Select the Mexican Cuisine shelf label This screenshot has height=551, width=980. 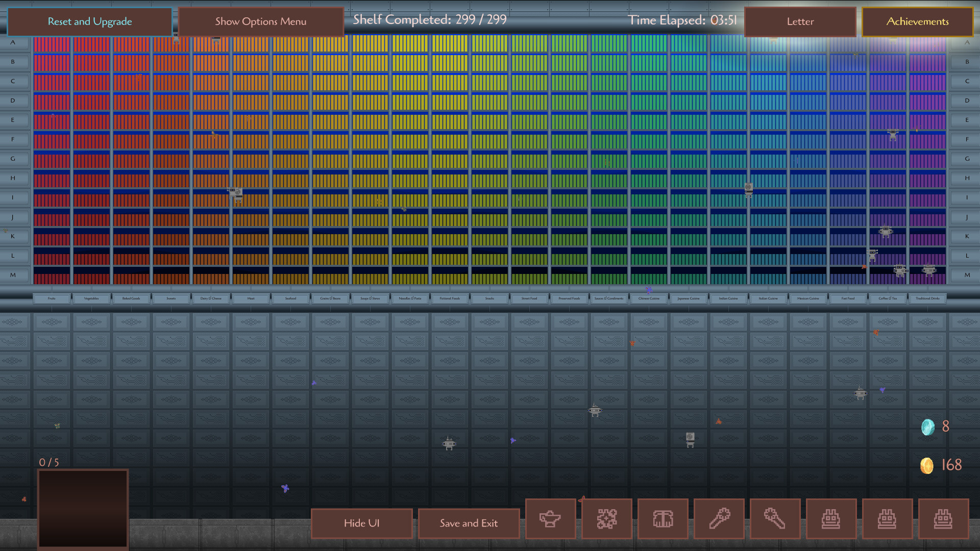click(x=808, y=298)
